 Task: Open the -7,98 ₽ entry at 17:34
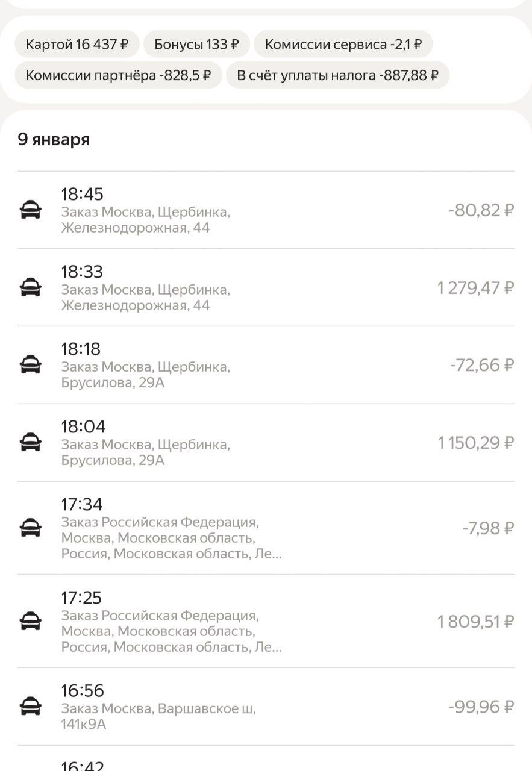[488, 529]
